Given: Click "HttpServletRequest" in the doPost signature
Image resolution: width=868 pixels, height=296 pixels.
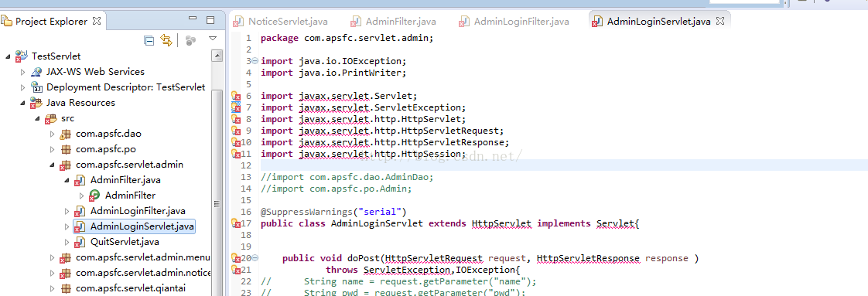Looking at the screenshot, I should pyautogui.click(x=435, y=258).
